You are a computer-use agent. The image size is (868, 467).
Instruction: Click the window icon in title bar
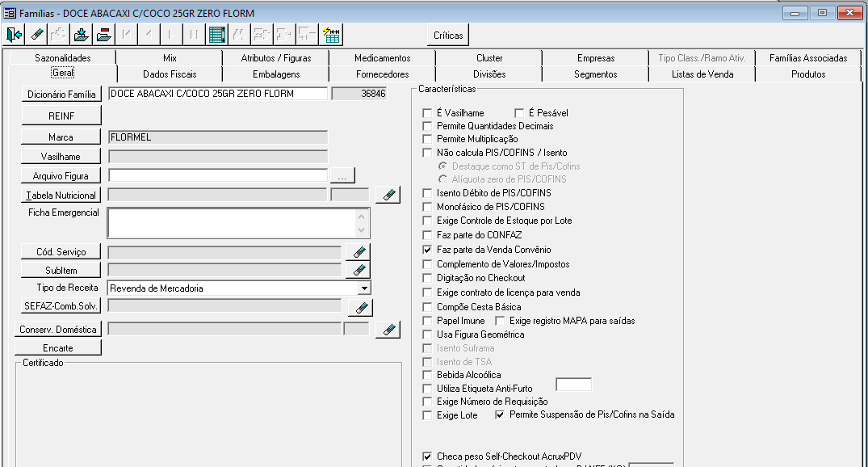click(x=10, y=13)
